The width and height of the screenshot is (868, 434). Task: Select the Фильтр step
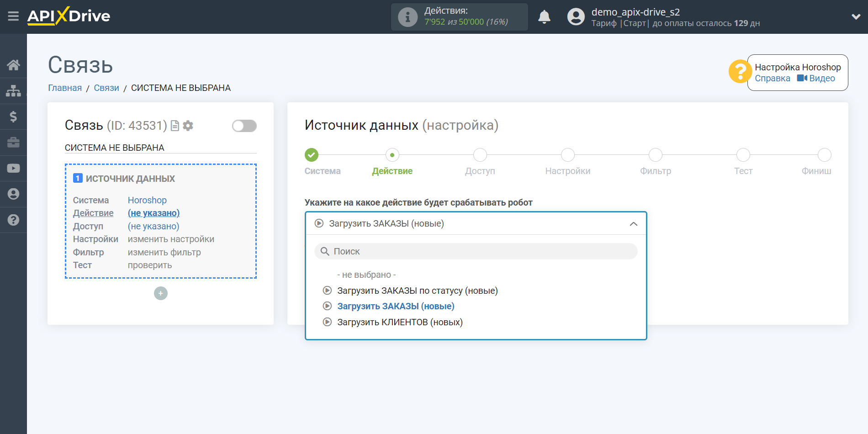point(655,155)
